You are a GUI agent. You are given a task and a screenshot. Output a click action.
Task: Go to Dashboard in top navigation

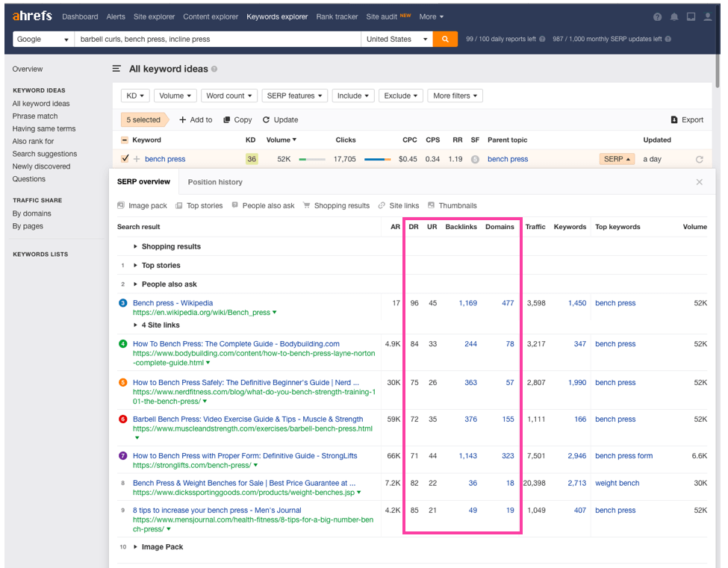[80, 16]
